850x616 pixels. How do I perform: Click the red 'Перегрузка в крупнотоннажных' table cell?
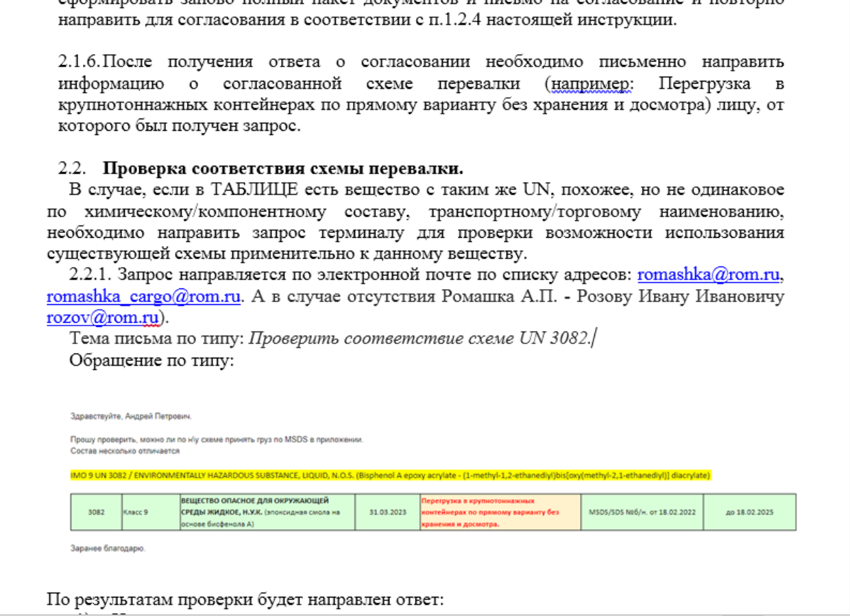pyautogui.click(x=500, y=512)
